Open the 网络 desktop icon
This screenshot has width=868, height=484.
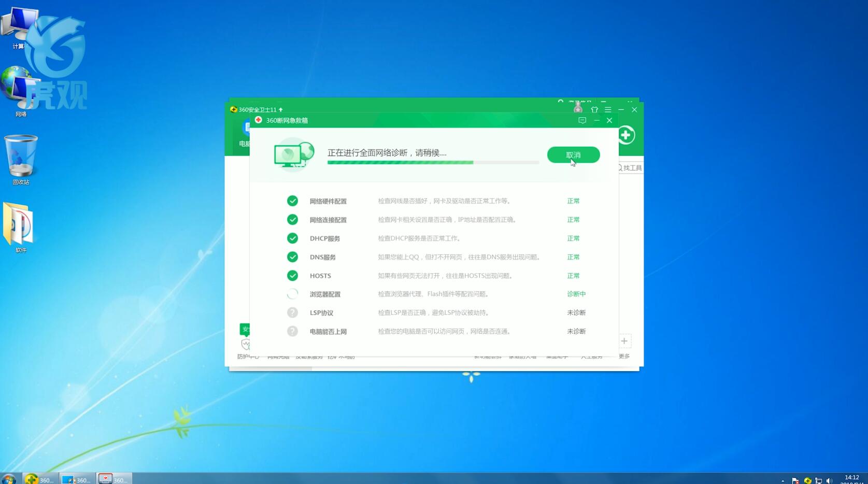click(x=20, y=91)
